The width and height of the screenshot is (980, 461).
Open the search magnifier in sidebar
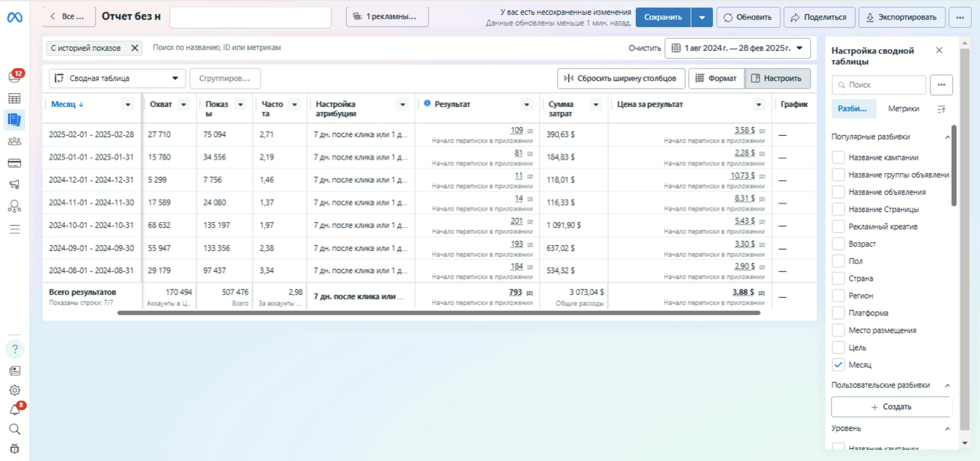coord(15,429)
